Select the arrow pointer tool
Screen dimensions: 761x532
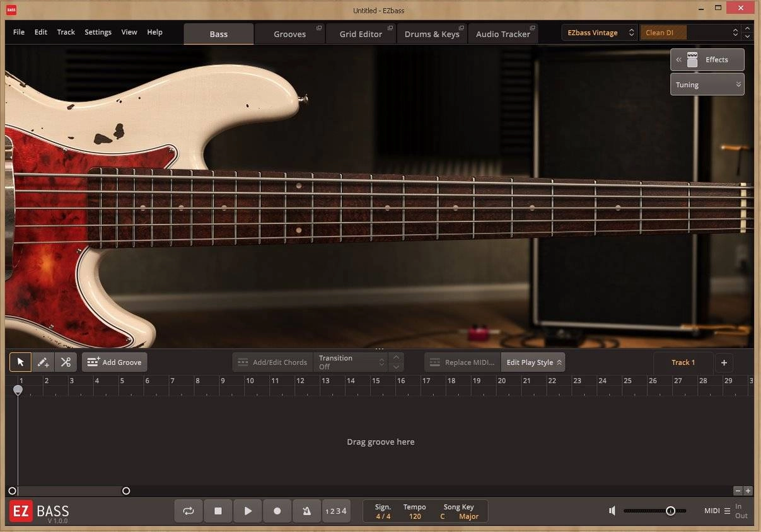20,362
